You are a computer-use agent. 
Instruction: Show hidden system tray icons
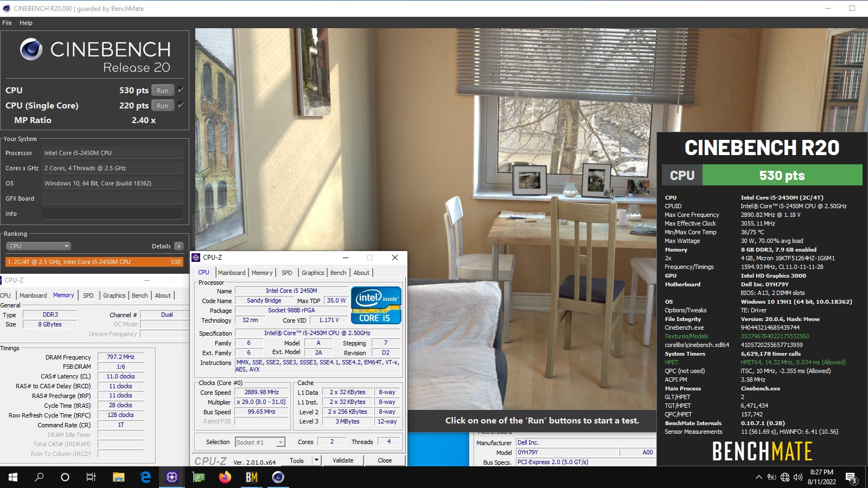(758, 477)
